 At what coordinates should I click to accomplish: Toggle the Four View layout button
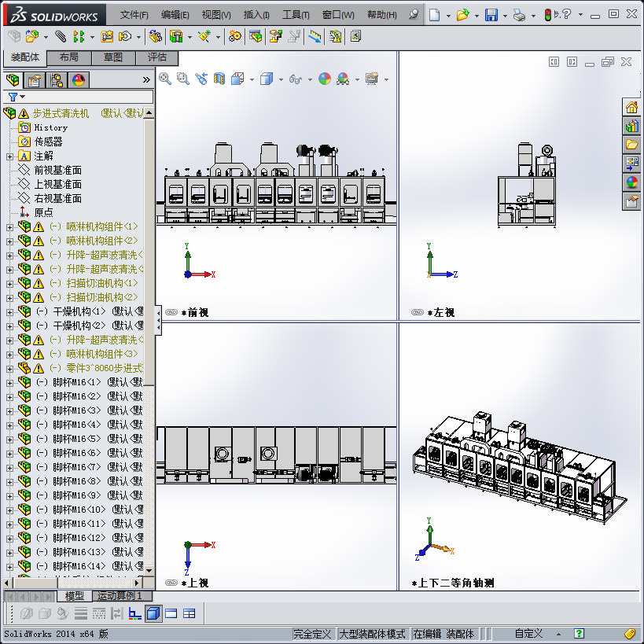point(189,613)
